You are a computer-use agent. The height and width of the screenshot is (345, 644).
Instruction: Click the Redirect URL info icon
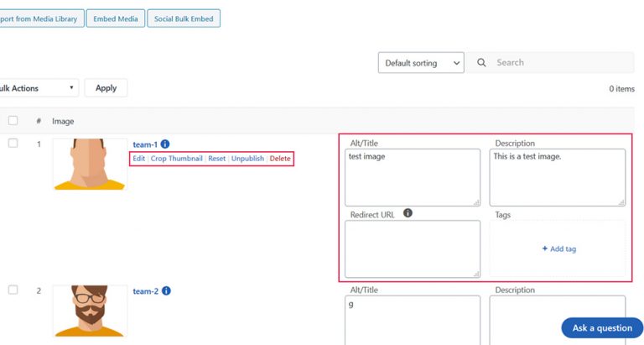[408, 214]
